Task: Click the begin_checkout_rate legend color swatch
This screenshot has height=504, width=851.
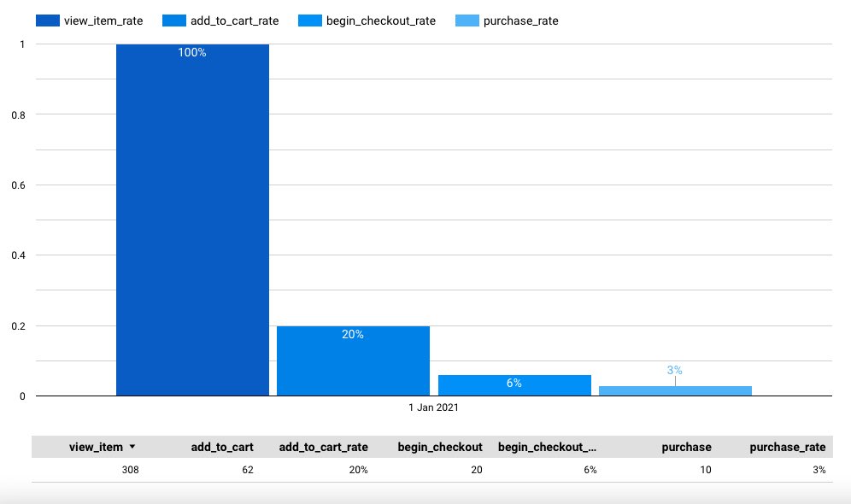Action: pyautogui.click(x=310, y=21)
